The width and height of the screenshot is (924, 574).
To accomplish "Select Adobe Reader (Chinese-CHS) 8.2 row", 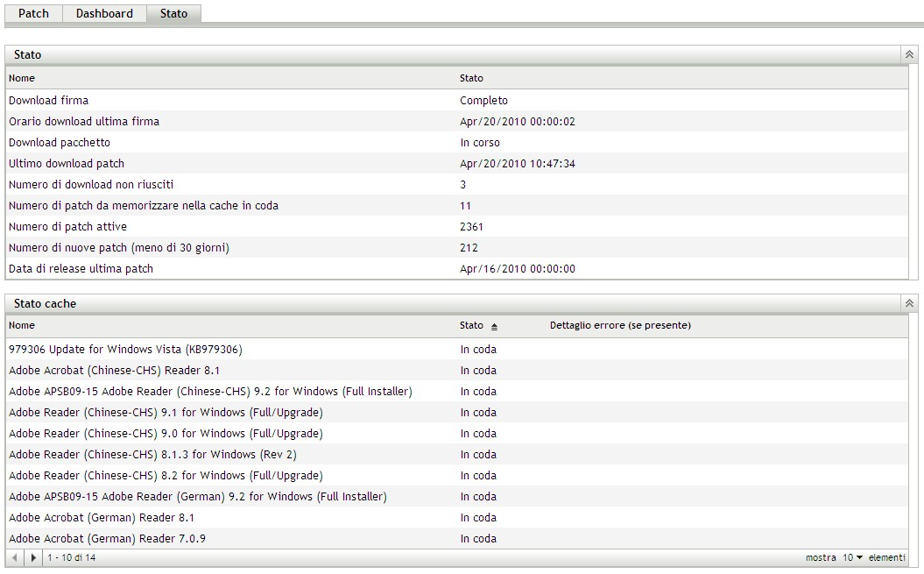I will click(x=456, y=476).
